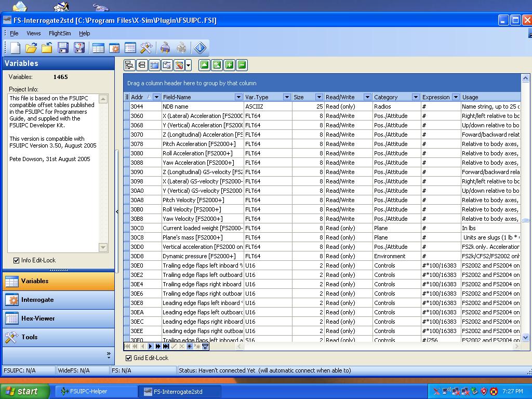Open the Views menu
Screen dimensions: 532x399
(x=34, y=33)
